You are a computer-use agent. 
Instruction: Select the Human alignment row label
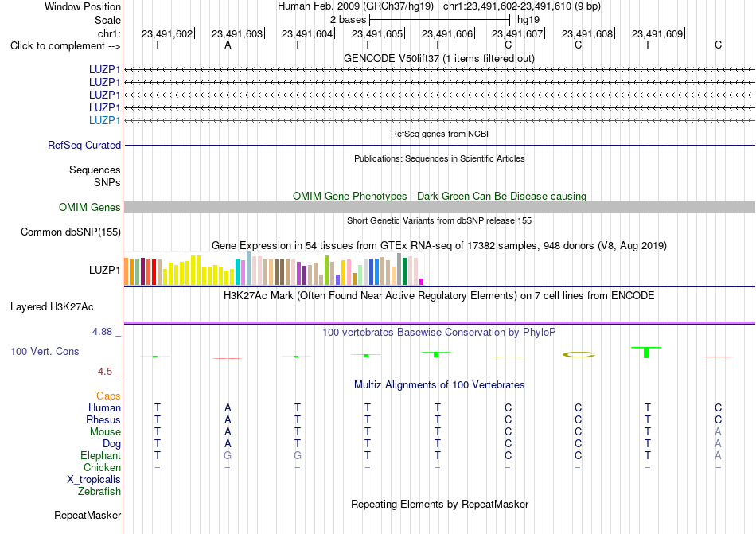[104, 407]
